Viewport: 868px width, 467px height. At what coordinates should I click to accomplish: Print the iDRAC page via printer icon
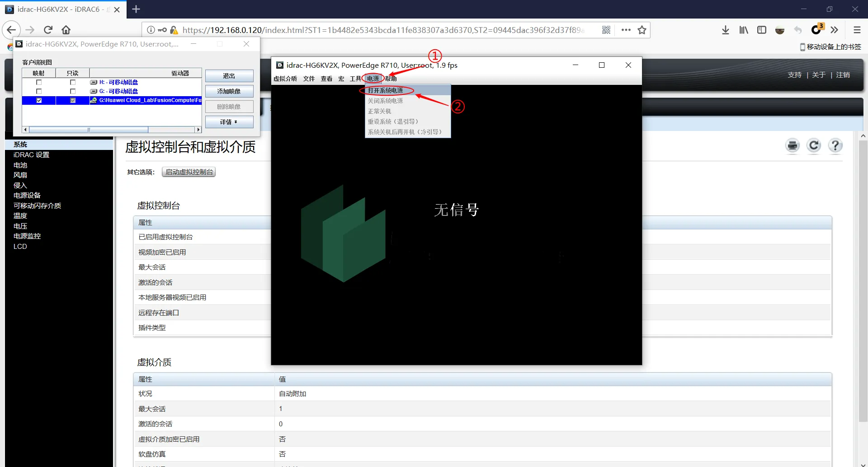click(x=793, y=145)
